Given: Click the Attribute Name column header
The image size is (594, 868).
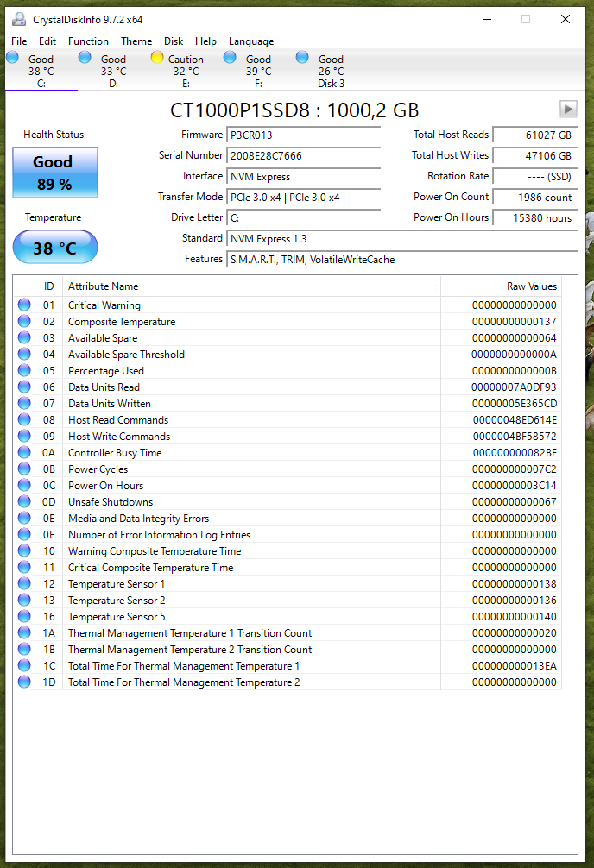Looking at the screenshot, I should coord(251,286).
